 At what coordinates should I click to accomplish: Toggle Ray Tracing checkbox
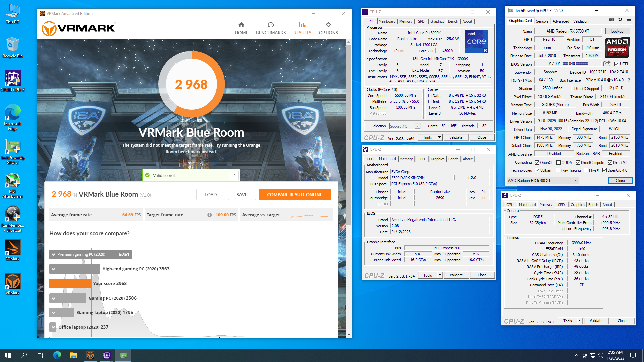pyautogui.click(x=558, y=170)
